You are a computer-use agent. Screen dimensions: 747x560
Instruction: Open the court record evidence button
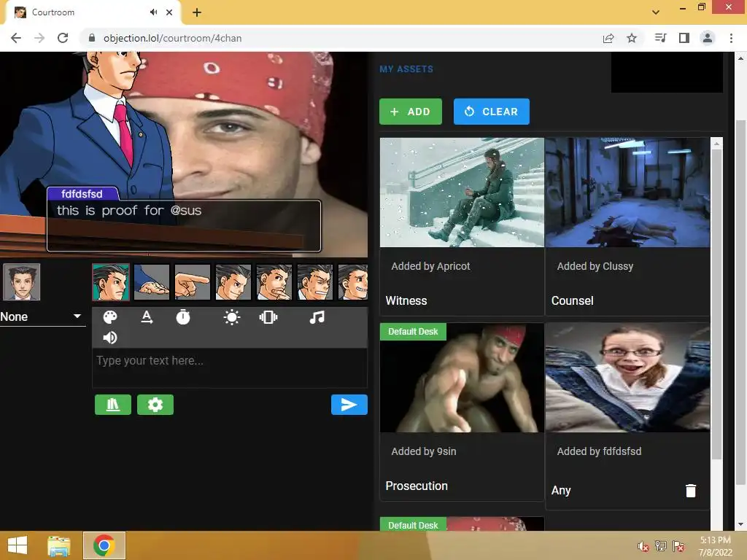pyautogui.click(x=113, y=405)
